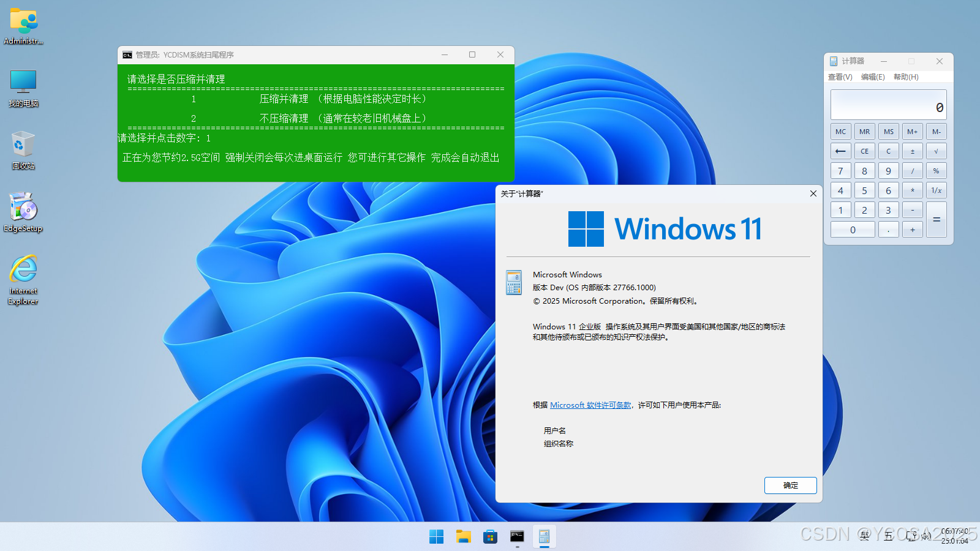Click calculator digit 9
The height and width of the screenshot is (551, 980).
coord(888,171)
